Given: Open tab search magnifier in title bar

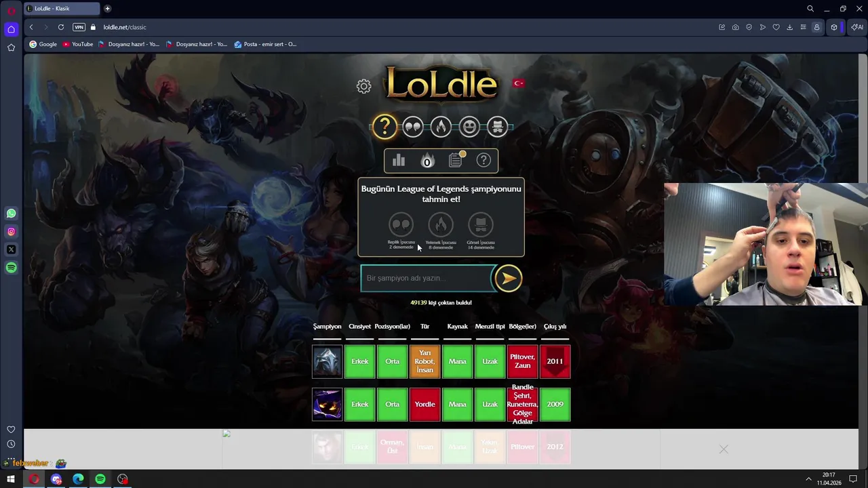Looking at the screenshot, I should click(x=810, y=9).
